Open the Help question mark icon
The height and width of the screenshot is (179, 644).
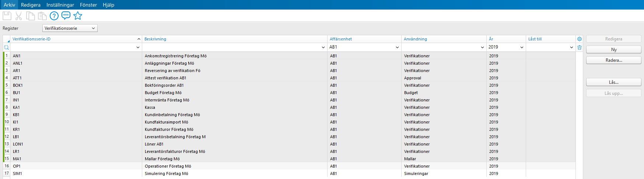click(54, 16)
